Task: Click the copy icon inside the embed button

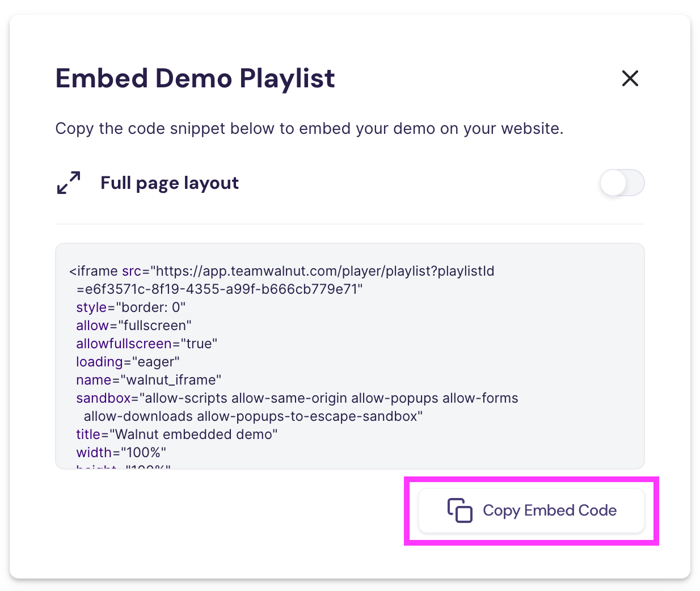Action: tap(459, 510)
